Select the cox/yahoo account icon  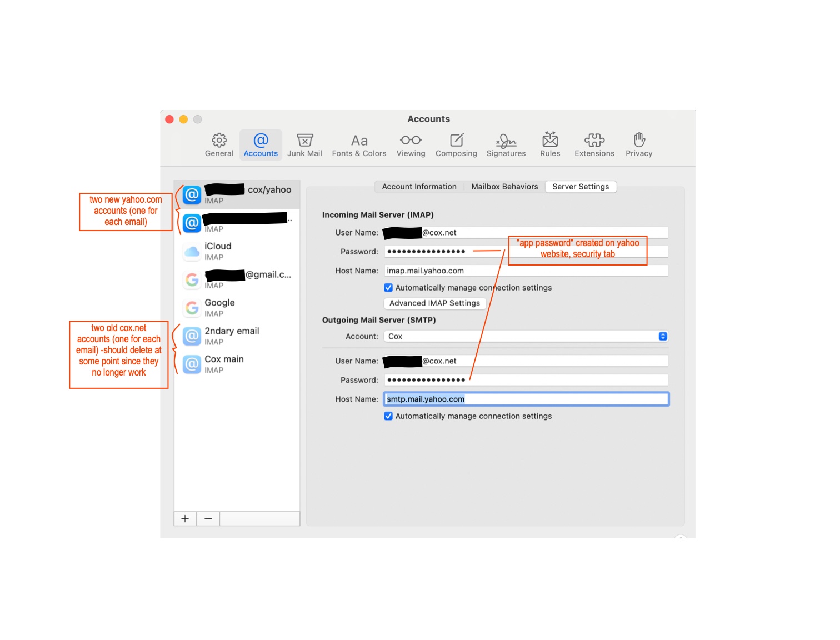click(192, 195)
